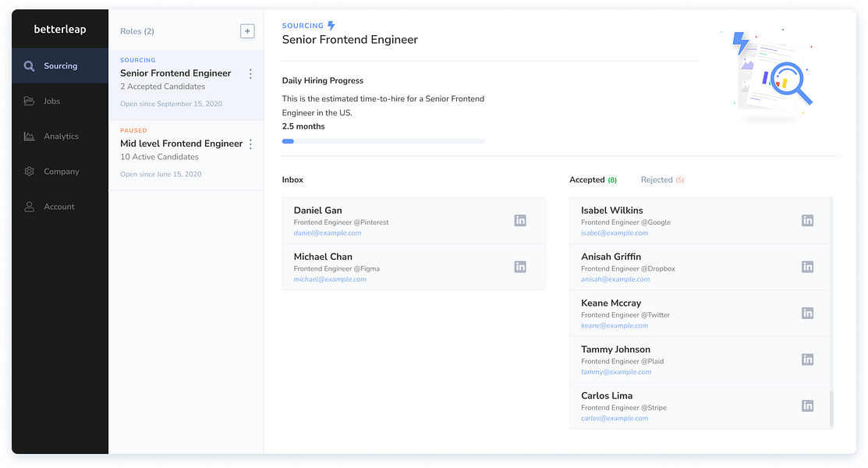Screen dimensions: 868x468
Task: Open Carlos Lima's LinkedIn icon
Action: (807, 406)
